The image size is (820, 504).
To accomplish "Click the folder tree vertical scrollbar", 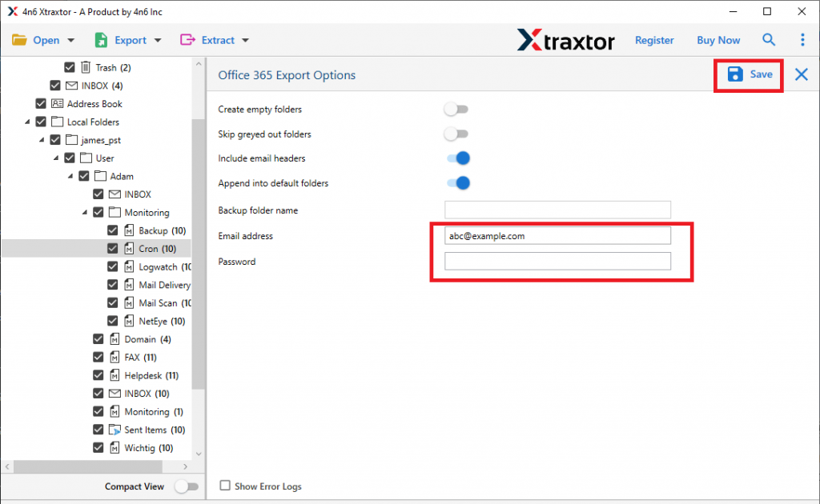I will 199,254.
